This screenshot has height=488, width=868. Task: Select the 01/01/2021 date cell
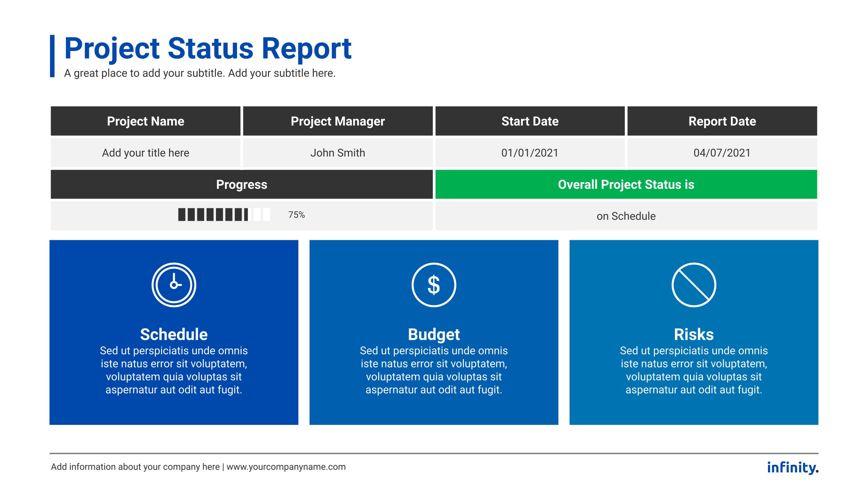pyautogui.click(x=530, y=153)
